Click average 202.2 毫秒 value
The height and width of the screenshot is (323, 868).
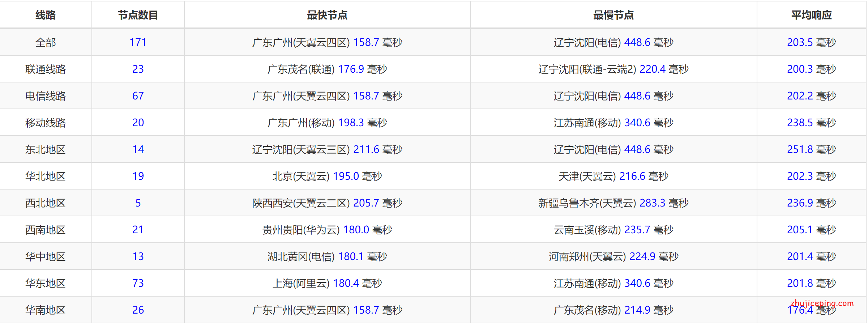[x=812, y=96]
